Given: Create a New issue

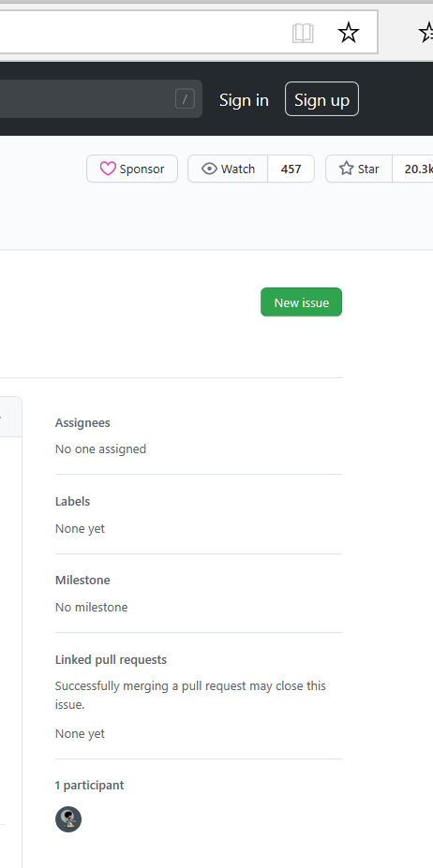Looking at the screenshot, I should pos(302,302).
